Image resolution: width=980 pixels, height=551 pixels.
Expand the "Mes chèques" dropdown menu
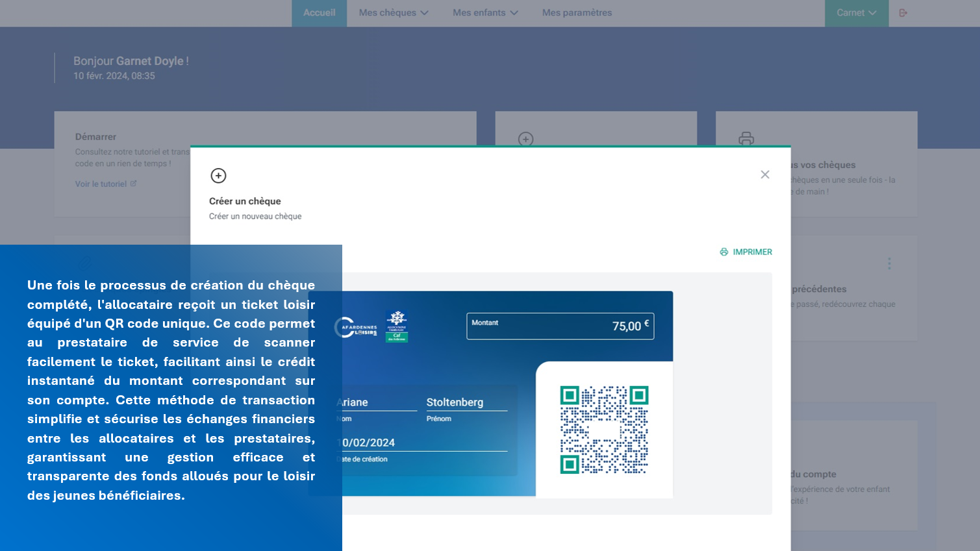tap(394, 13)
